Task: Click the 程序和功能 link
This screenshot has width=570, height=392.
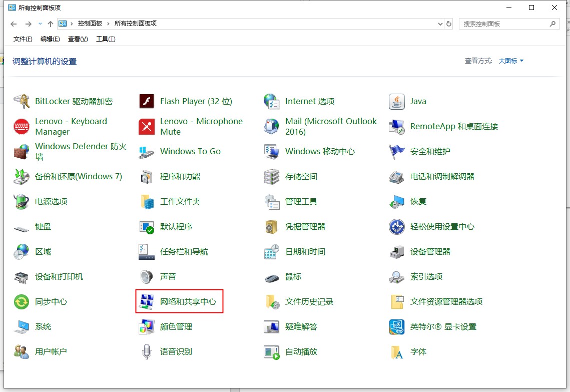Action: click(x=180, y=176)
